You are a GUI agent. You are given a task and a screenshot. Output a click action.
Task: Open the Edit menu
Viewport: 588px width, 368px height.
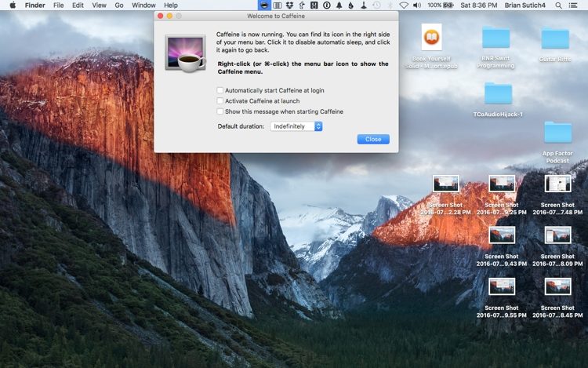point(78,5)
